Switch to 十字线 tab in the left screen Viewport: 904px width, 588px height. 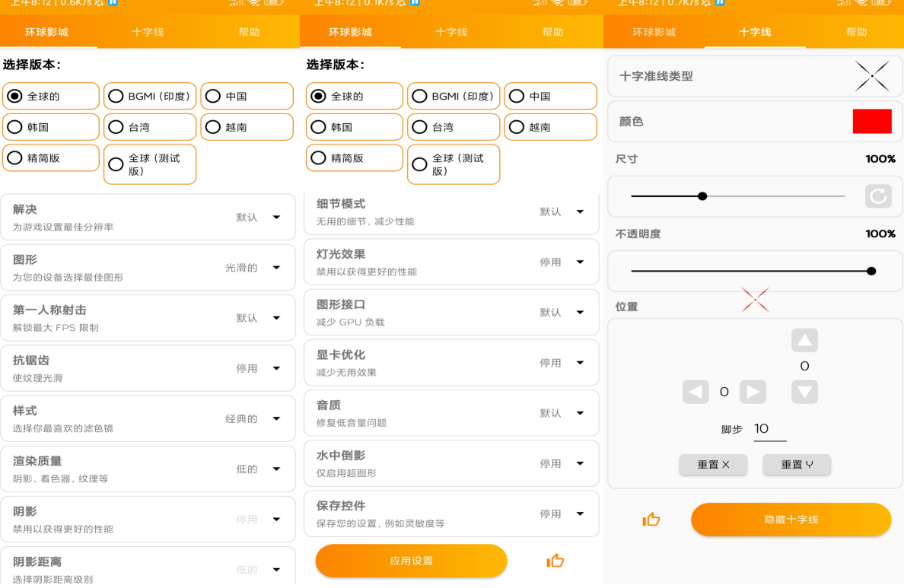[x=148, y=32]
